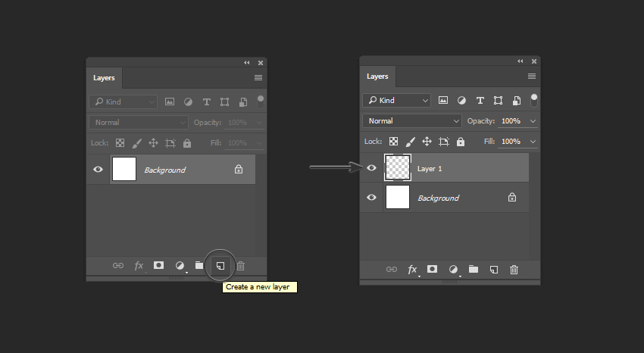Click new group folder icon in right panel
The width and height of the screenshot is (644, 353).
[474, 269]
